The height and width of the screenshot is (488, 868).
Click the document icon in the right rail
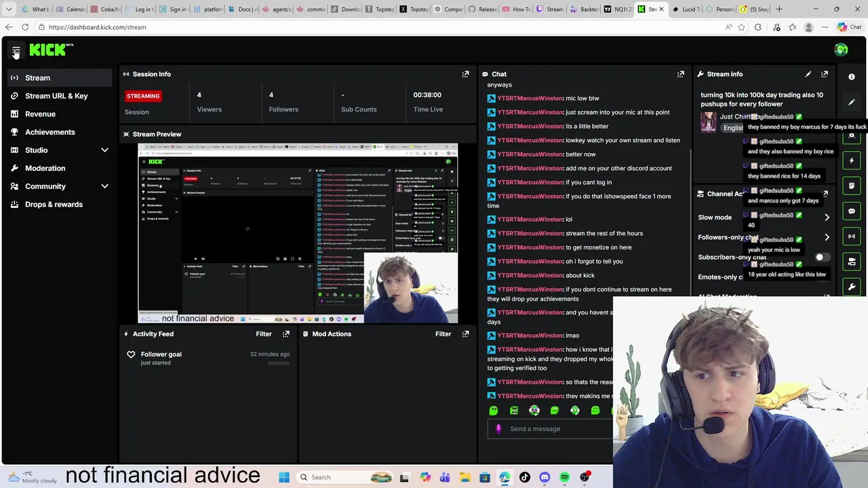tap(852, 186)
